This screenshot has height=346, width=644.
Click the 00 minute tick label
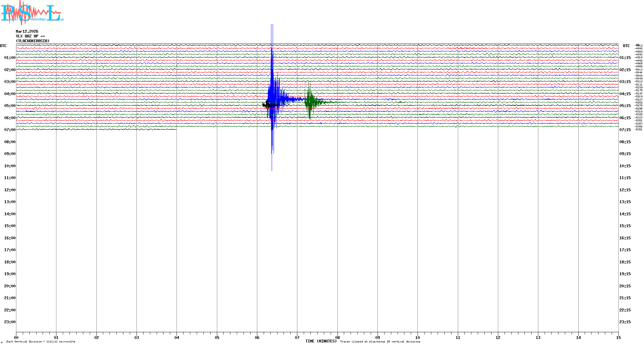(x=16, y=337)
